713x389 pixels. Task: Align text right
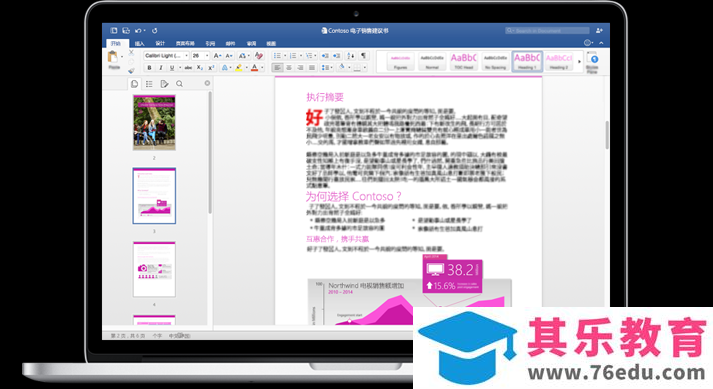(x=300, y=68)
